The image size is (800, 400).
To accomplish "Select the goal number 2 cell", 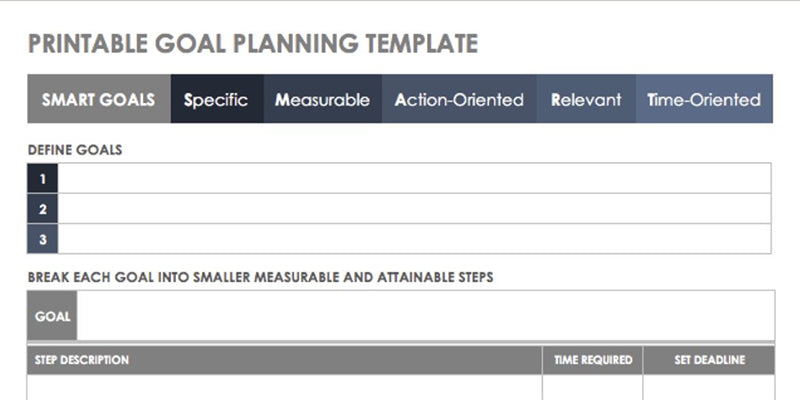I will pos(43,209).
